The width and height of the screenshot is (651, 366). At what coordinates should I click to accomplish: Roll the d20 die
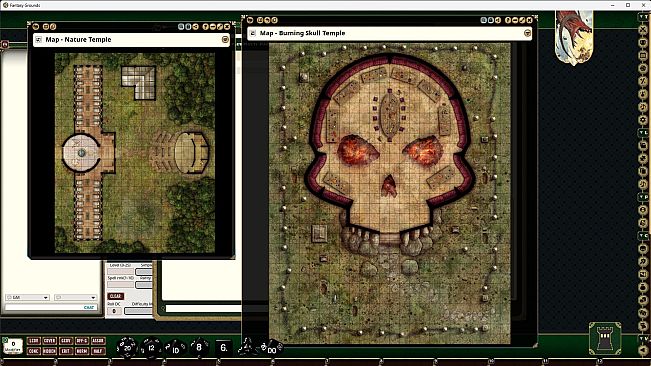click(x=126, y=348)
